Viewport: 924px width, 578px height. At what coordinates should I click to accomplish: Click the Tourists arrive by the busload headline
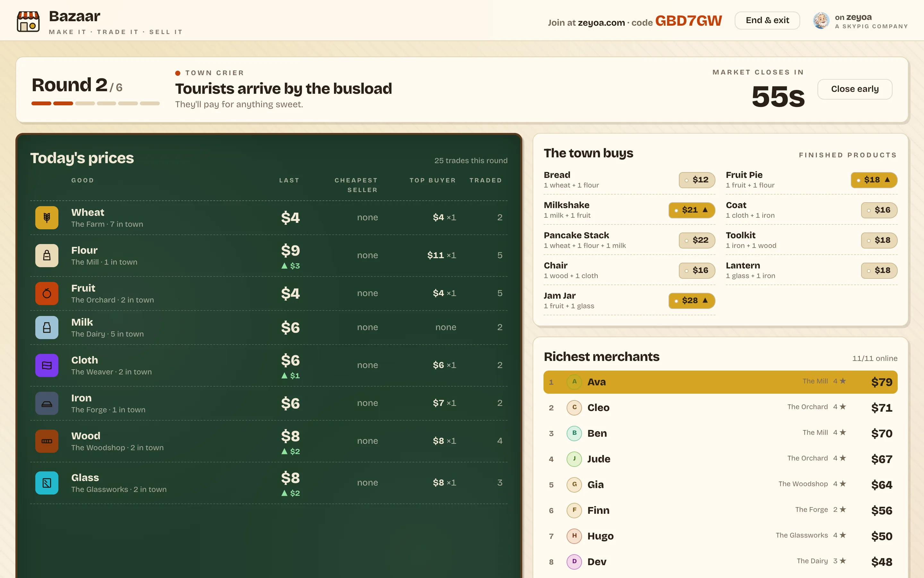tap(283, 89)
